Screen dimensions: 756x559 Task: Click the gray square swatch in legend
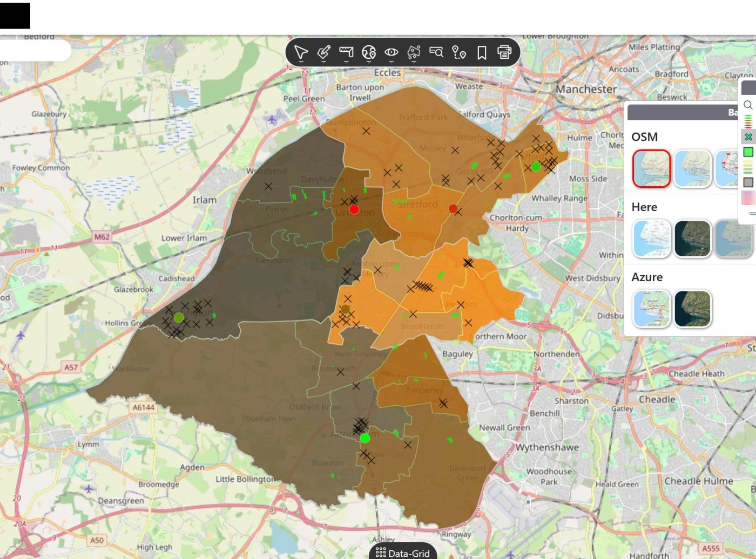[x=748, y=182]
